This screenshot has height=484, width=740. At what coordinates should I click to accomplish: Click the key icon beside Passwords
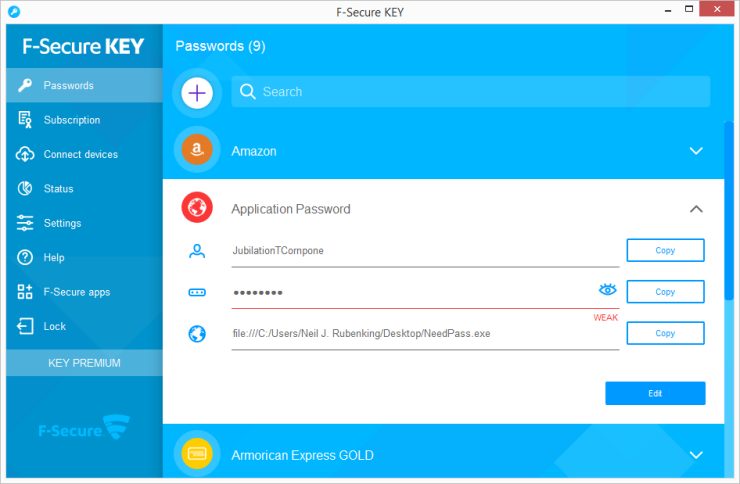[25, 85]
